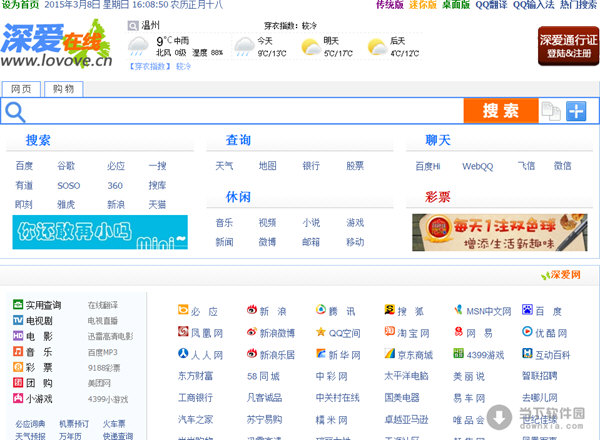This screenshot has width=600, height=440.
Task: Open the 人人网 site icon link
Action: point(183,354)
